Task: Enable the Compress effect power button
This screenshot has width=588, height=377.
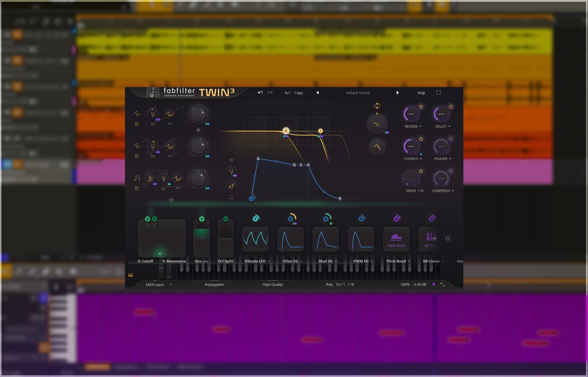Action: [450, 171]
